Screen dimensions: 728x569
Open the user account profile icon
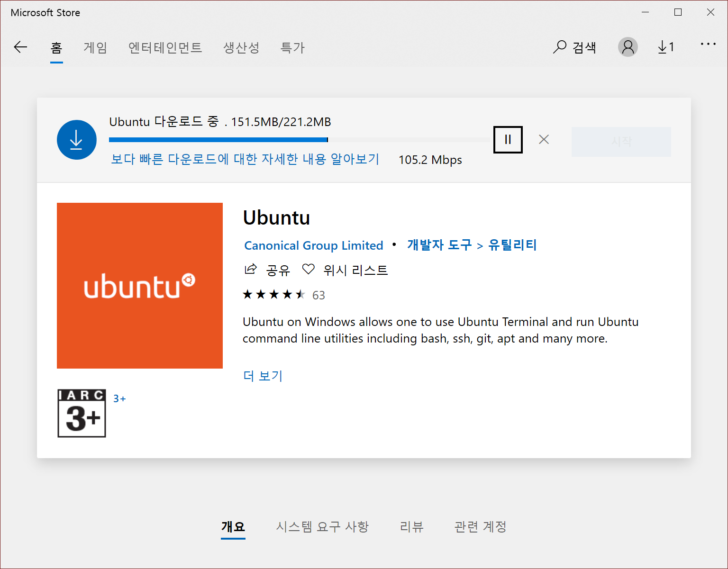[628, 47]
